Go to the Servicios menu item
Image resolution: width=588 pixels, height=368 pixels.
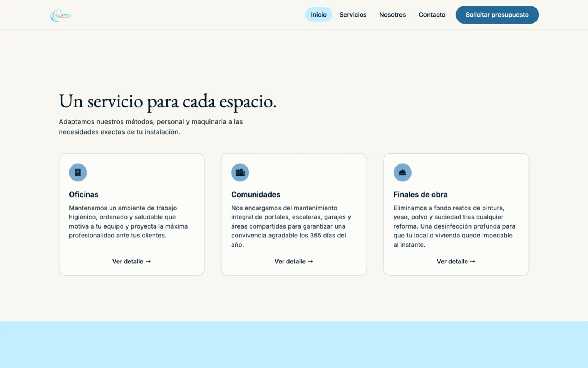coord(353,15)
